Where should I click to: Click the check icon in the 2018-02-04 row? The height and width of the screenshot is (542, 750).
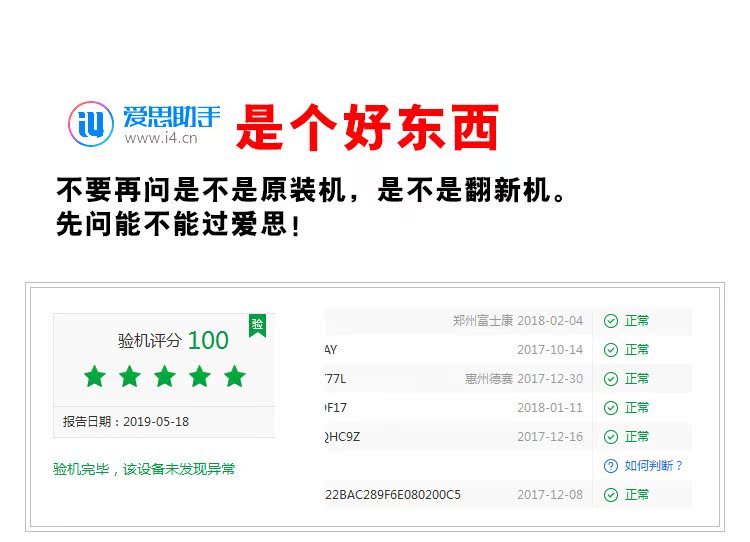[611, 321]
